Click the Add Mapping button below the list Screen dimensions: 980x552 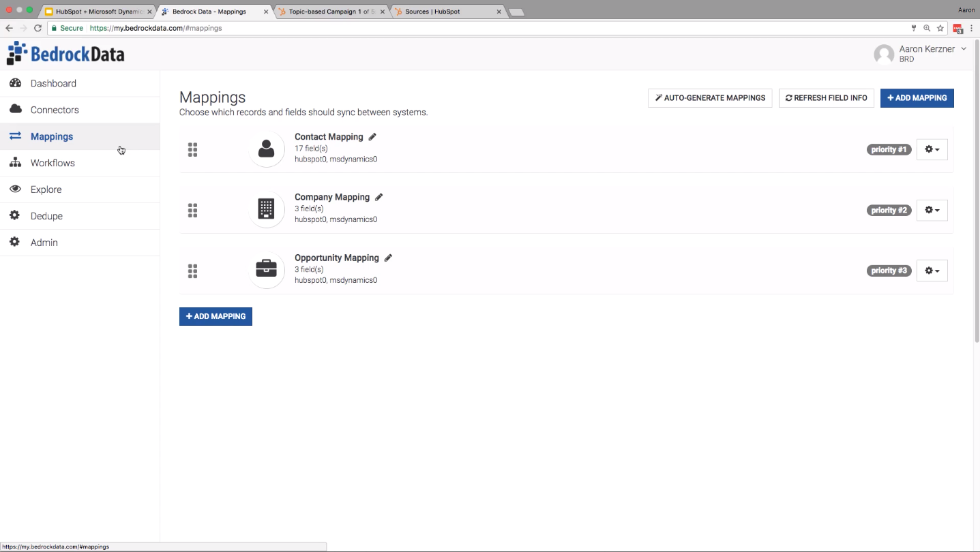(216, 316)
